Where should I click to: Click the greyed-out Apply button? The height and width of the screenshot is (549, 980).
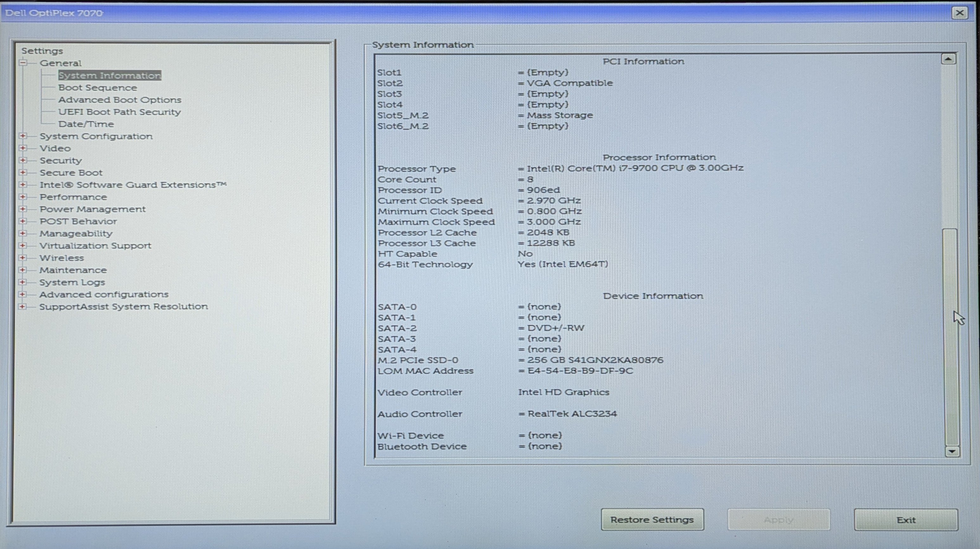coord(779,520)
